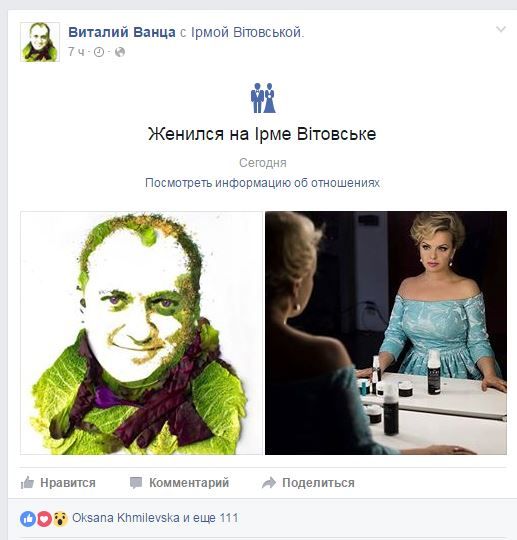Click the Женился на Ірме Вітовське heading
Screen dimensions: 517x540
pos(262,134)
